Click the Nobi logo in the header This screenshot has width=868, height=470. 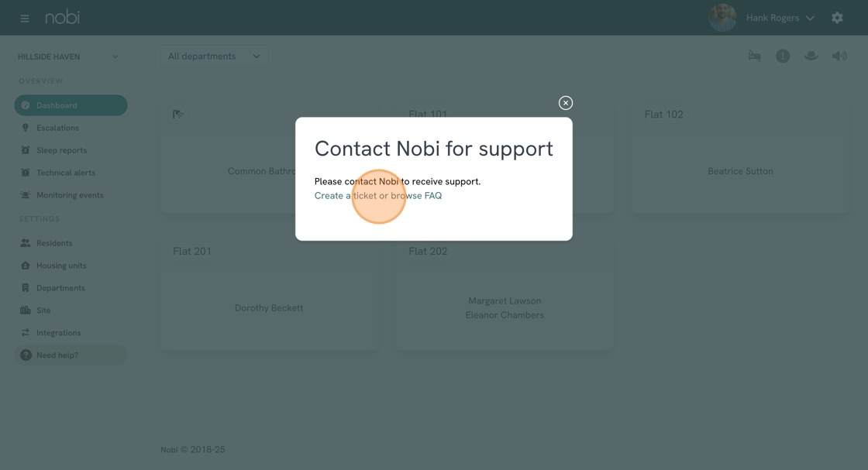[x=62, y=17]
